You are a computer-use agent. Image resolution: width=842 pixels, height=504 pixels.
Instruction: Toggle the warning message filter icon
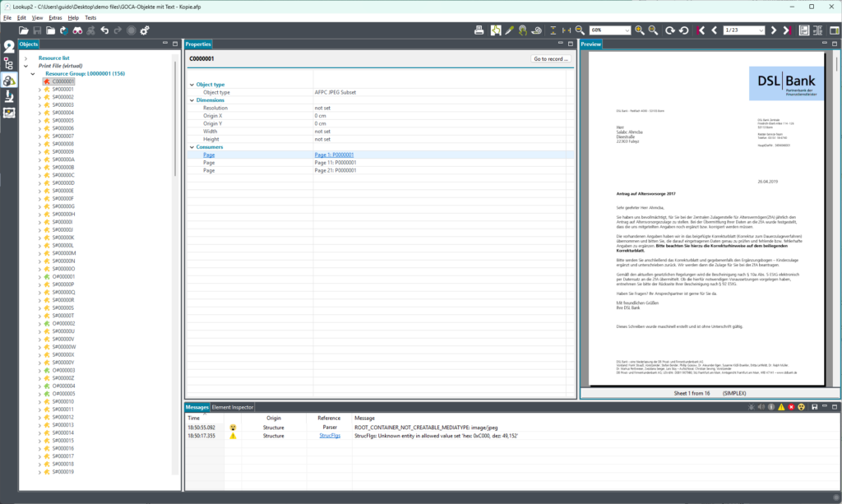781,407
